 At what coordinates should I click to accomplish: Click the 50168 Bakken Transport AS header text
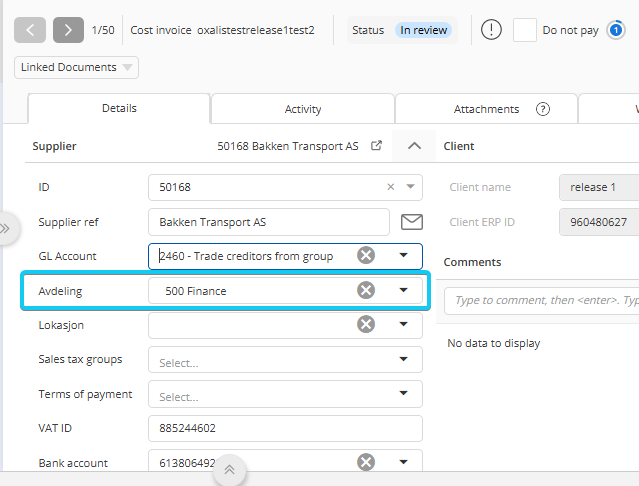point(288,146)
